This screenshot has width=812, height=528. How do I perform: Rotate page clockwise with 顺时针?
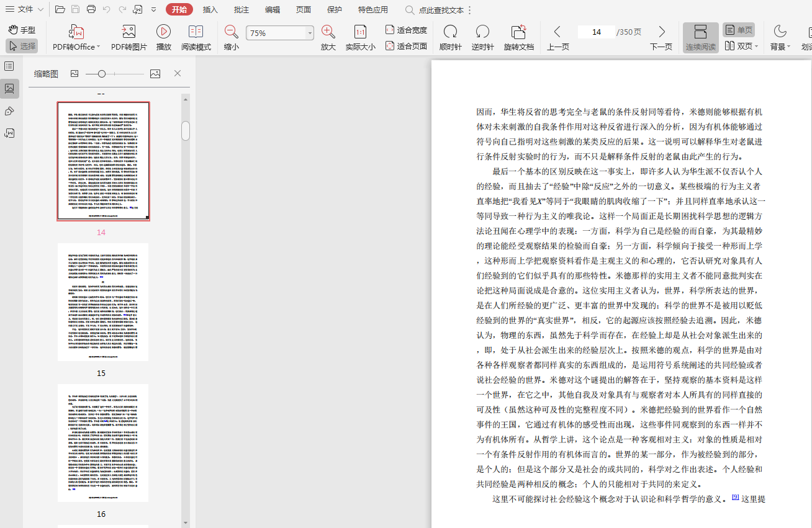450,32
